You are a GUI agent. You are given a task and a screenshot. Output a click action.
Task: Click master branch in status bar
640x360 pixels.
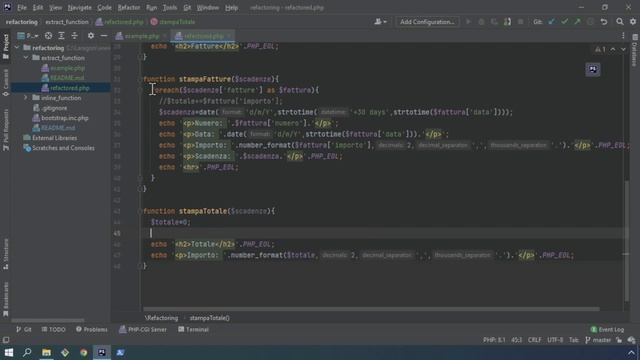(598, 340)
